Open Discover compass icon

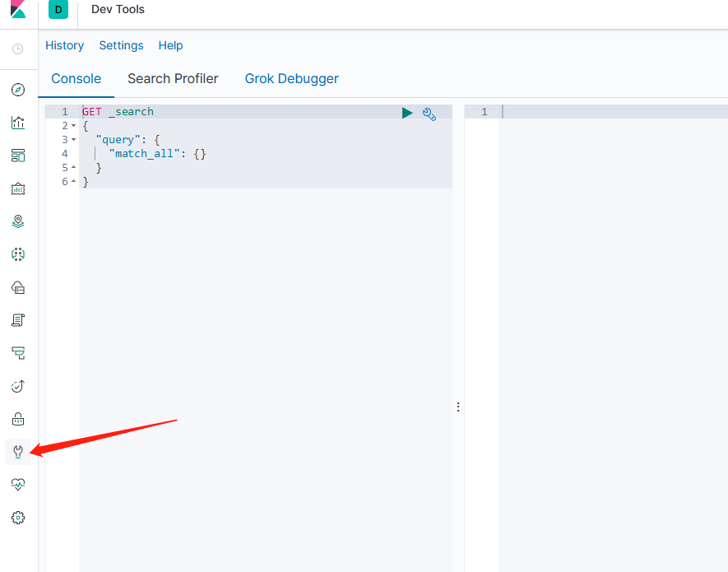pyautogui.click(x=17, y=90)
